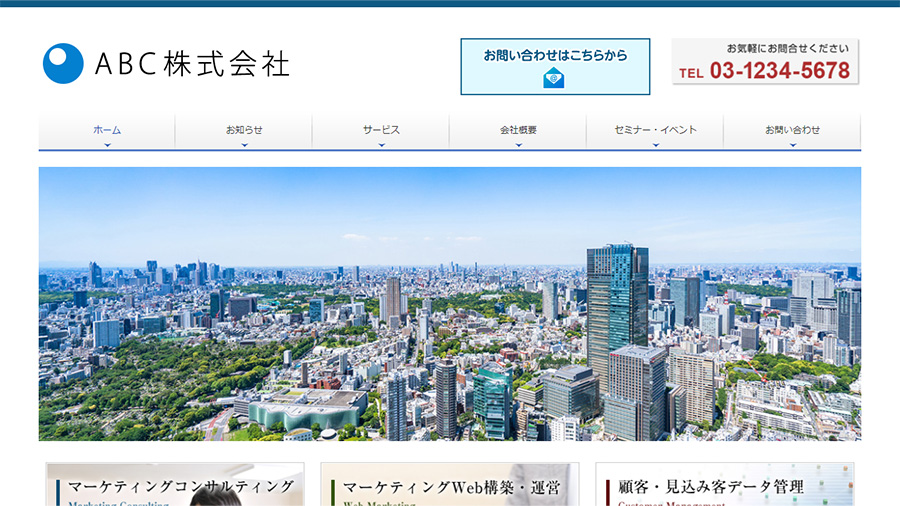Expand the arrow under ホーム

(107, 145)
